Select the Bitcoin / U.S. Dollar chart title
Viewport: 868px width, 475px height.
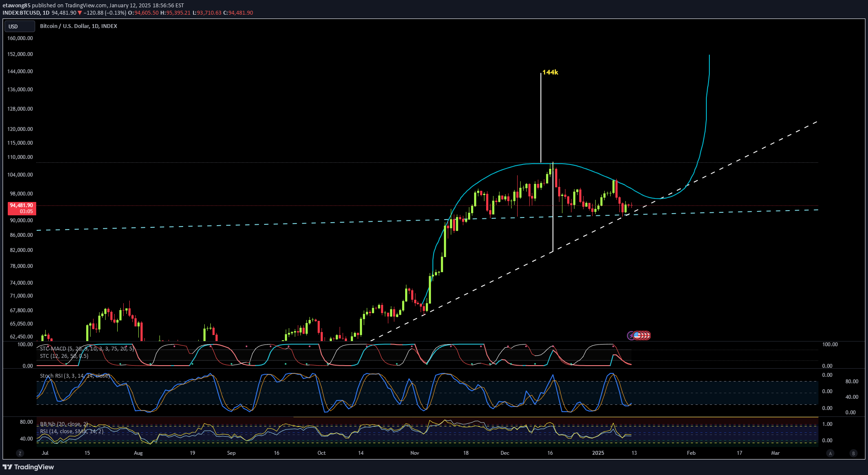78,26
